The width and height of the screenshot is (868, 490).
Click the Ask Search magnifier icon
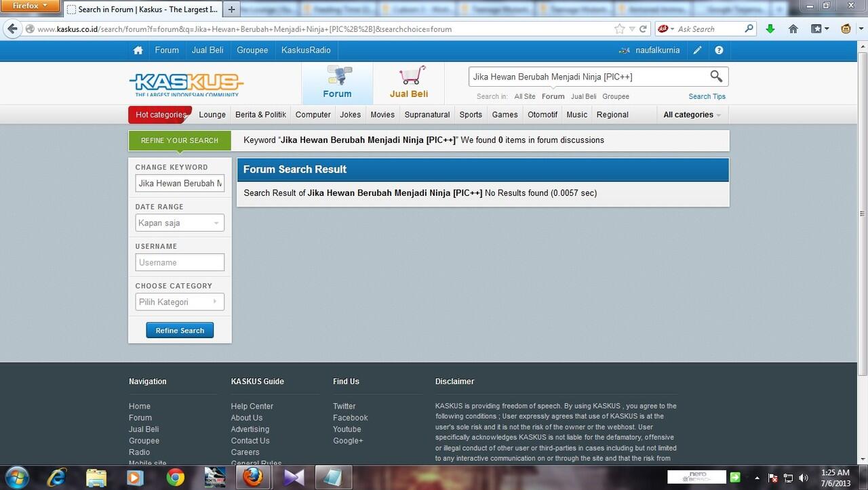749,28
